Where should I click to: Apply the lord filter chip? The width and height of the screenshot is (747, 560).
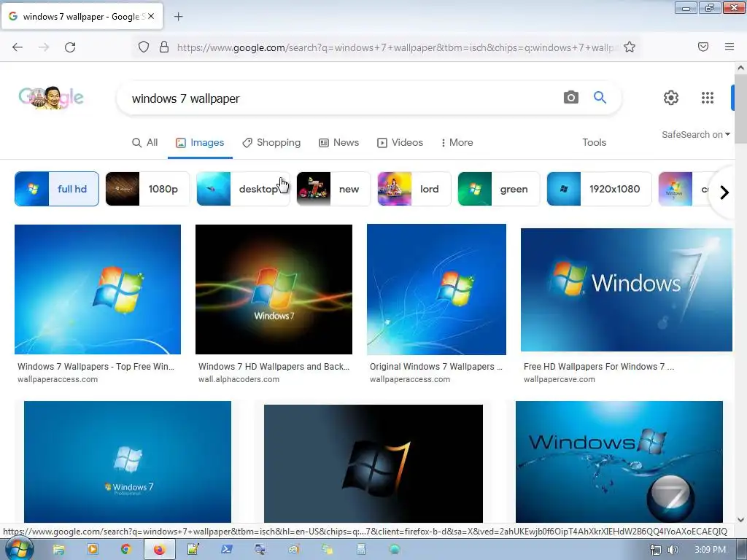[414, 189]
